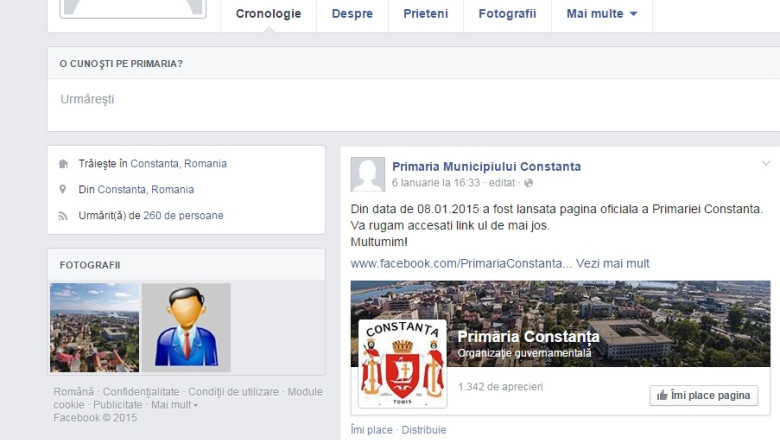The height and width of the screenshot is (440, 780).
Task: Open Primaria Municipiului Constanta author name
Action: pos(487,167)
